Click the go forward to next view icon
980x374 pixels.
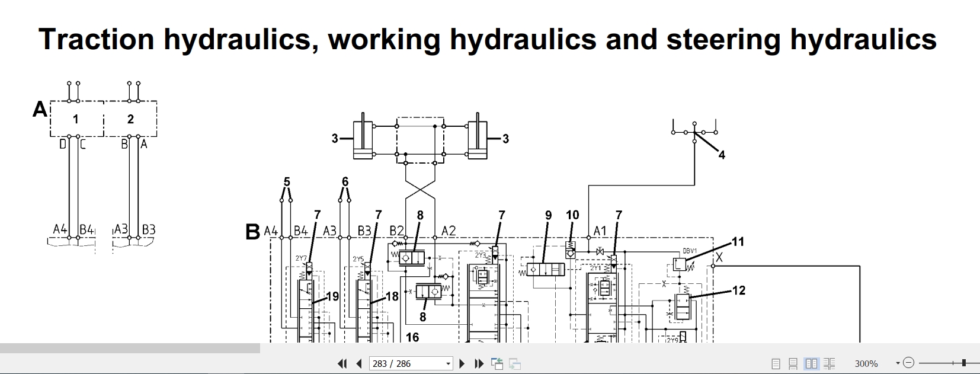515,363
